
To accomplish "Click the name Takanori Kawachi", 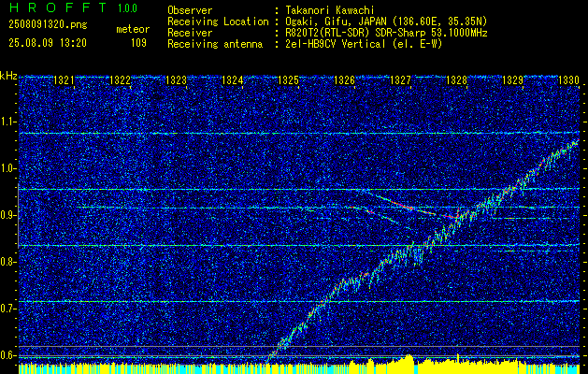I will point(330,10).
